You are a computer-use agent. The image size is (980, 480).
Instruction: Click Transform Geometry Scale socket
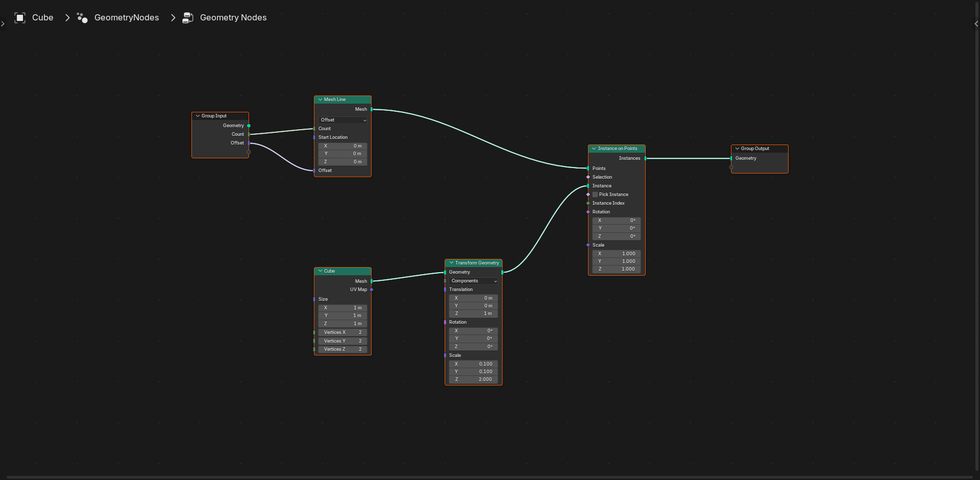click(445, 355)
